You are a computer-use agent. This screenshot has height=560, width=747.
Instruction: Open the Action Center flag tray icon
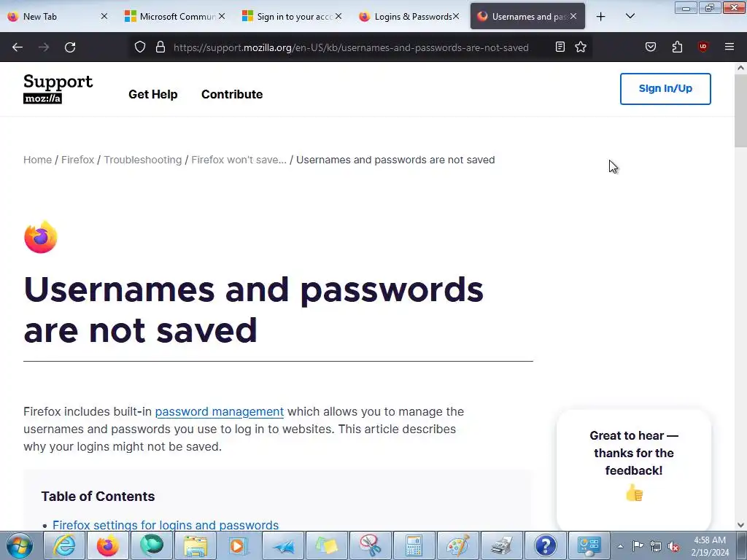coord(638,546)
